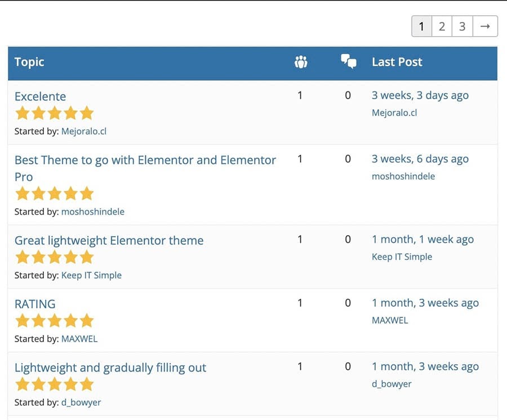The image size is (507, 420).
Task: Open Best Theme to go with Elementor topic
Action: coord(145,160)
